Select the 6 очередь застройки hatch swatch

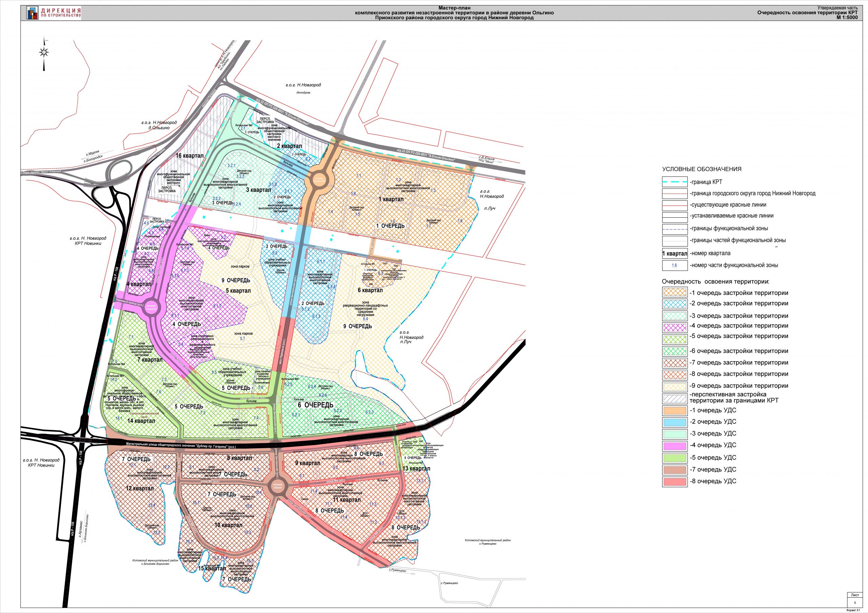tap(674, 351)
